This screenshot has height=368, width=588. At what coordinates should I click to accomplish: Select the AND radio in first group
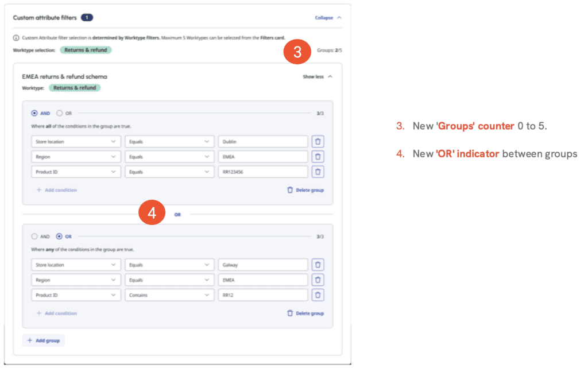[x=34, y=114]
